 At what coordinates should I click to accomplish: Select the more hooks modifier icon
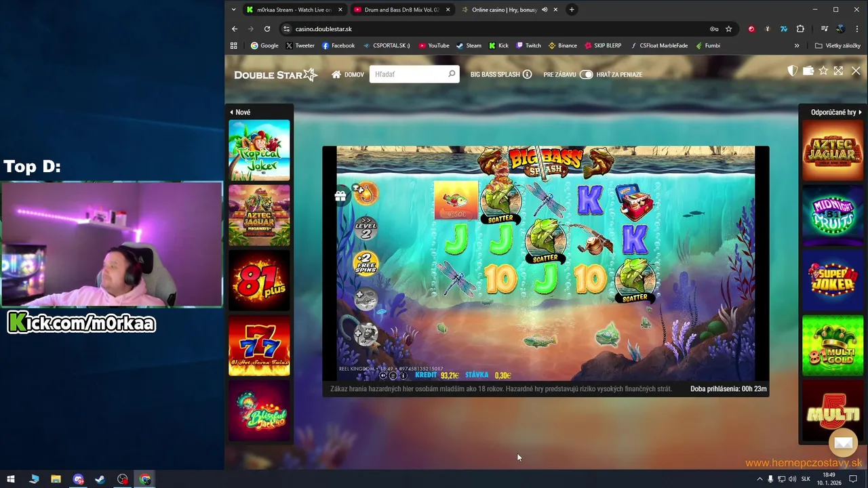(366, 194)
